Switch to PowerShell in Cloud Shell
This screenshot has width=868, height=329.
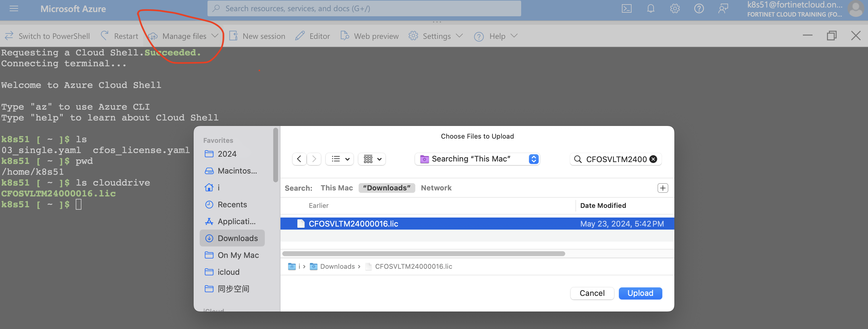pyautogui.click(x=47, y=36)
